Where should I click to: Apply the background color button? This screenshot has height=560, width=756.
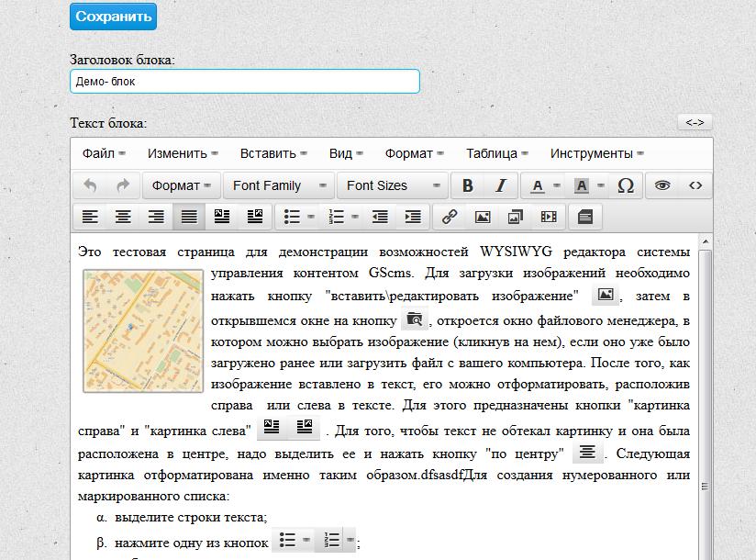coord(582,185)
